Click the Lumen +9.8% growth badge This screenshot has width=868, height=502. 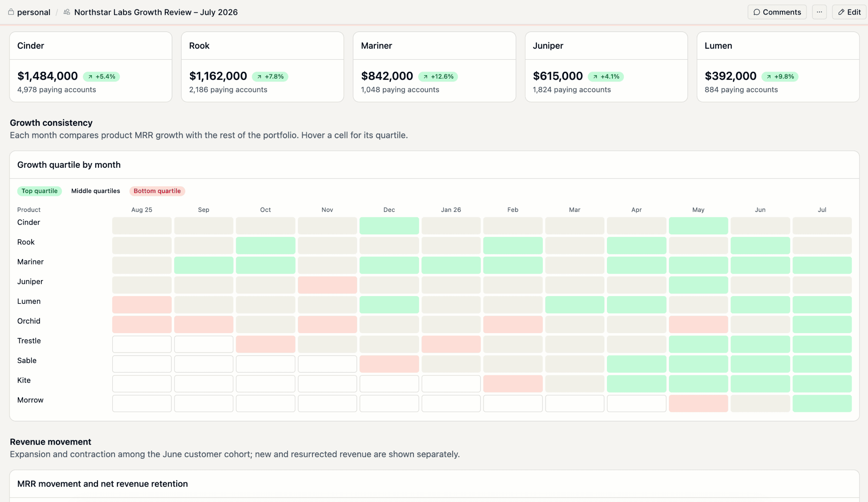pos(780,76)
